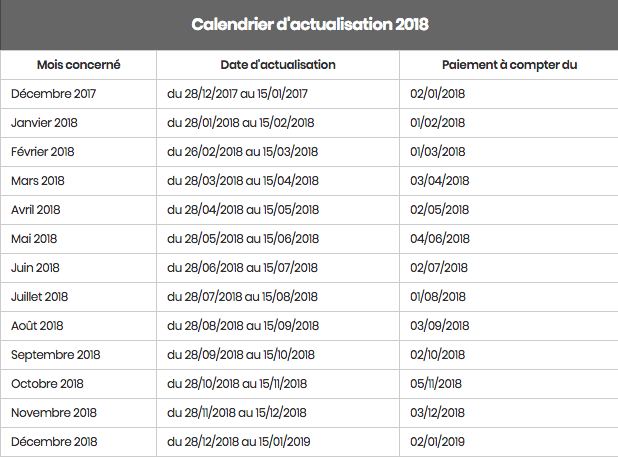
Task: Select the payment date '05/11/2018'
Action: 436,384
